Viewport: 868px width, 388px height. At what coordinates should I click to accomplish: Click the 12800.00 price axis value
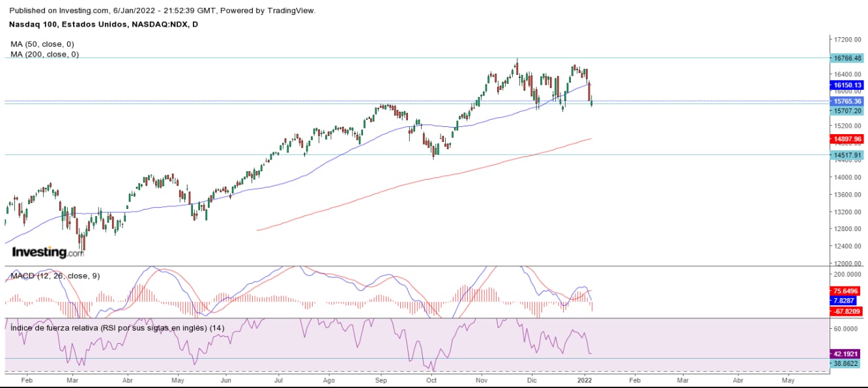pyautogui.click(x=848, y=229)
